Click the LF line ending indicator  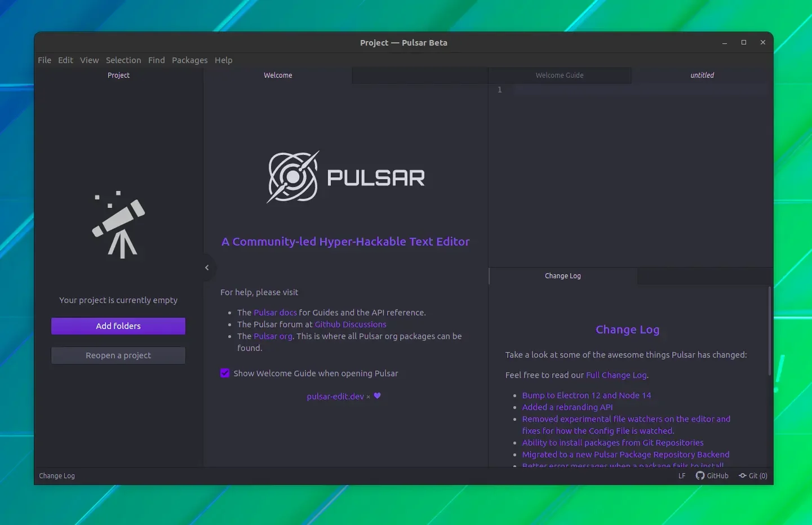pyautogui.click(x=682, y=476)
